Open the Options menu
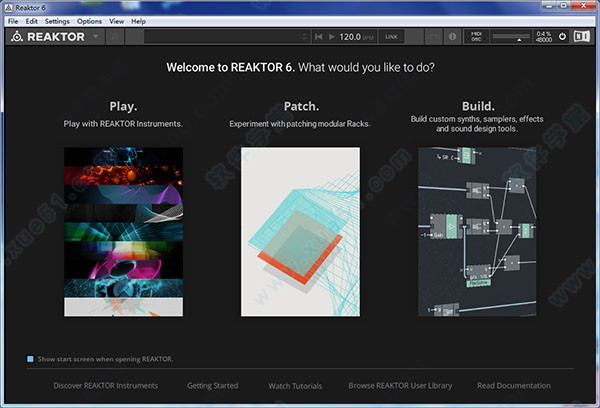Viewport: 600px width, 408px height. point(89,21)
